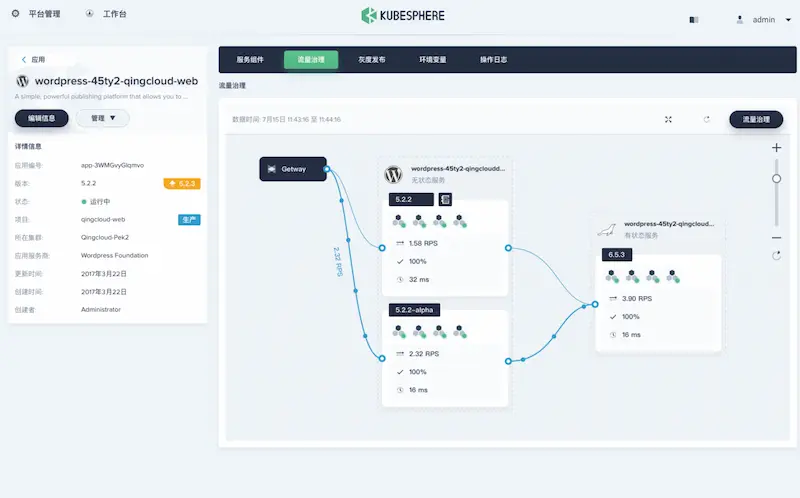The height and width of the screenshot is (498, 800).
Task: Select the qingcloud-web project value
Action: tap(103, 219)
